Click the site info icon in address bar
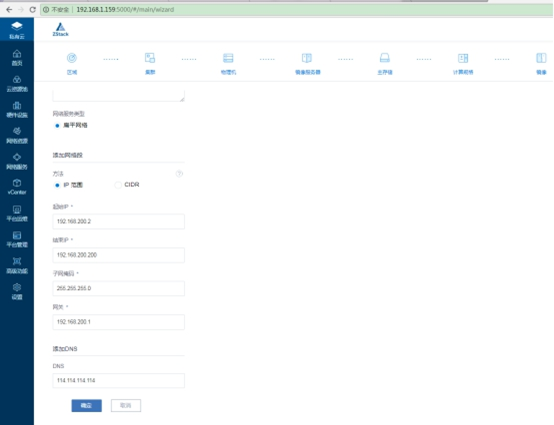The image size is (554, 425). click(x=46, y=10)
